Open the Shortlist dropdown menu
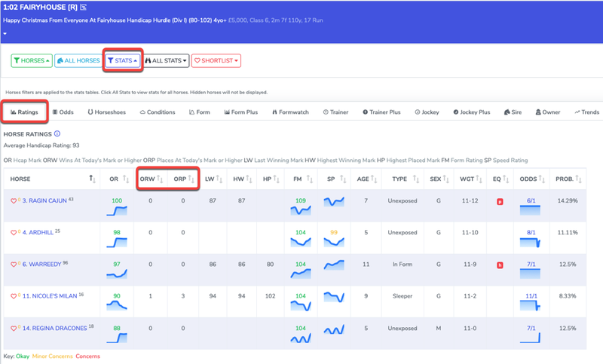The image size is (603, 364). [x=216, y=60]
